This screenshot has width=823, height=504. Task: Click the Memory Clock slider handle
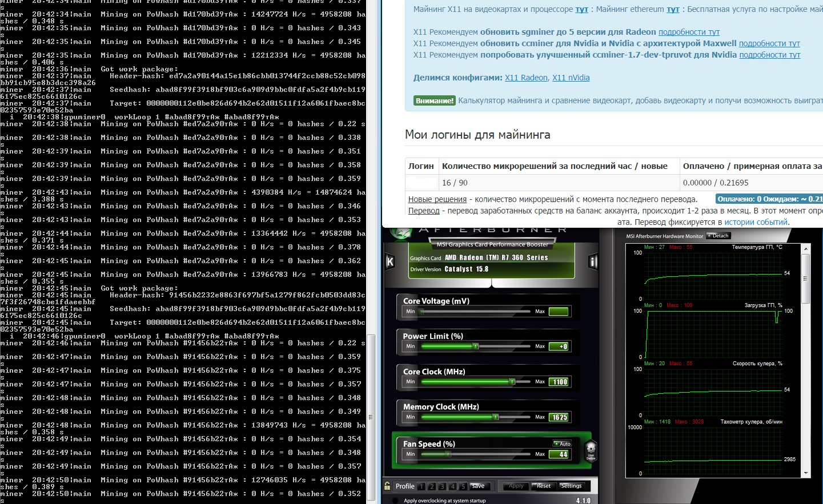click(x=496, y=417)
